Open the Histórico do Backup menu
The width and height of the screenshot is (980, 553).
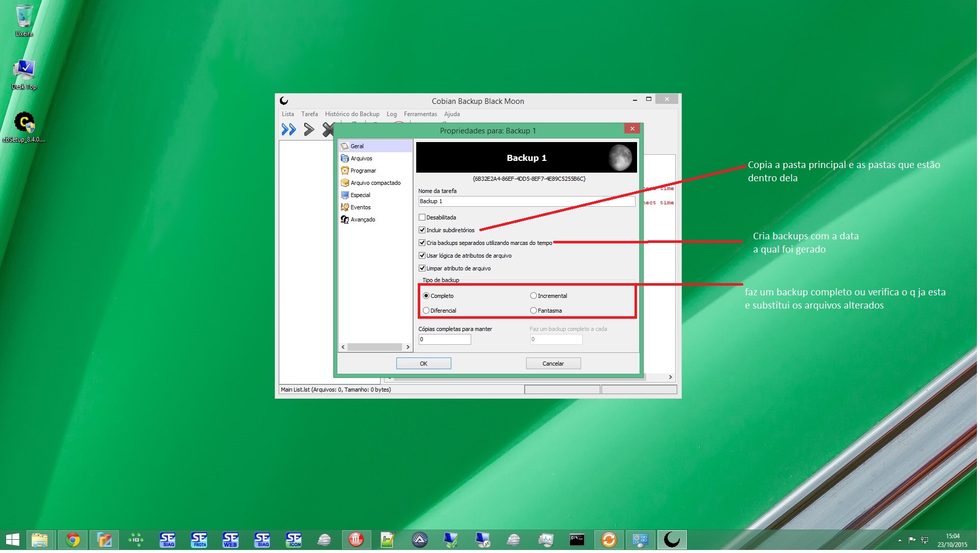pyautogui.click(x=353, y=115)
